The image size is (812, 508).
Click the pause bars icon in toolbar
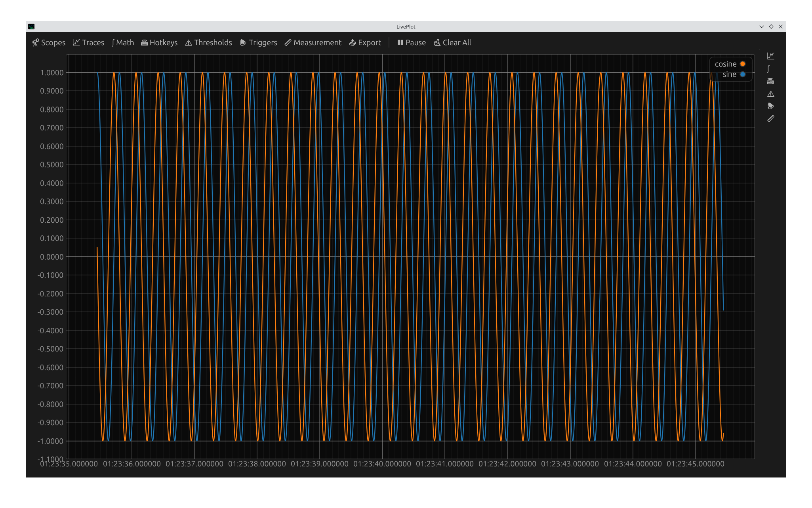pyautogui.click(x=400, y=42)
